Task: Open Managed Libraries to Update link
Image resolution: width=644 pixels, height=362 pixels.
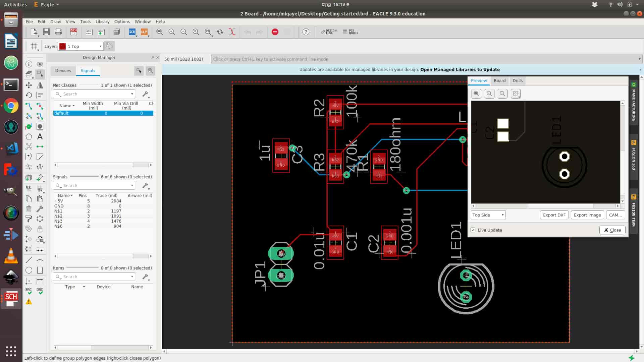Action: pos(460,69)
